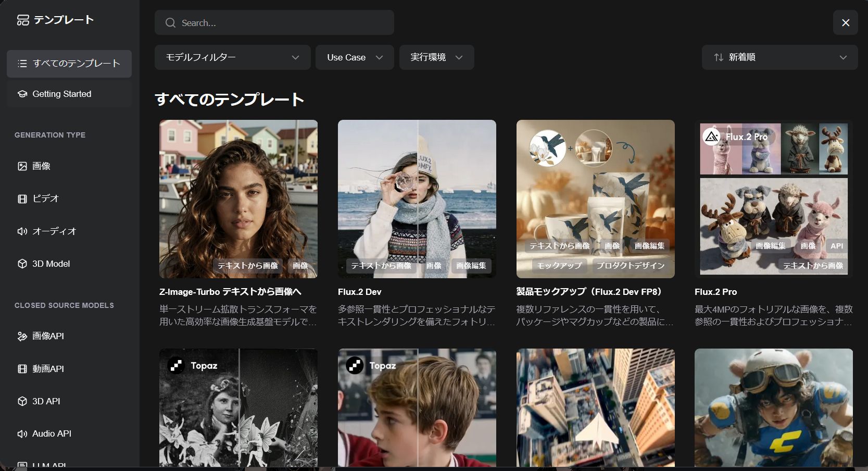
Task: Click the Getting Started graduation cap icon
Action: click(22, 94)
